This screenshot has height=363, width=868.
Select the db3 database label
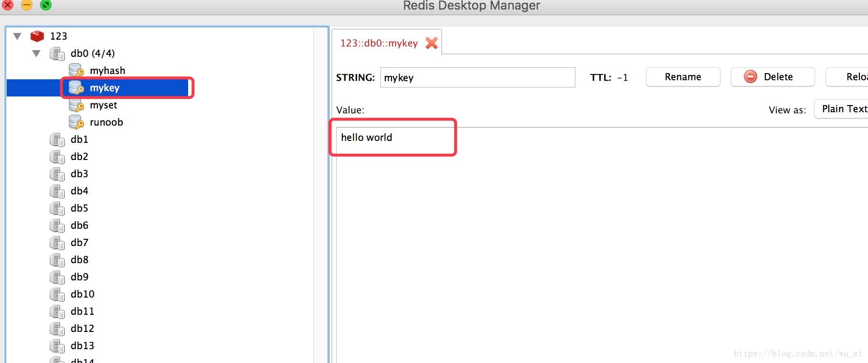pos(79,174)
